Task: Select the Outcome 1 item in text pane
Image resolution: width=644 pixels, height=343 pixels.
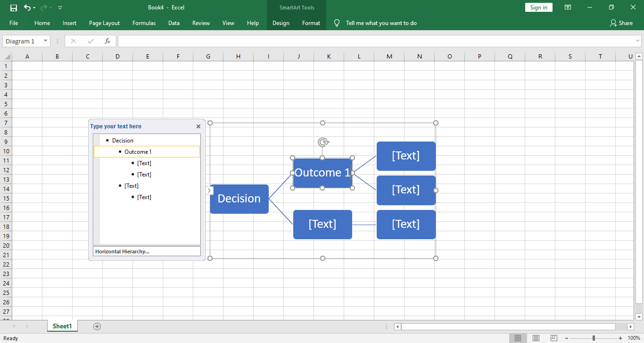Action: (138, 151)
